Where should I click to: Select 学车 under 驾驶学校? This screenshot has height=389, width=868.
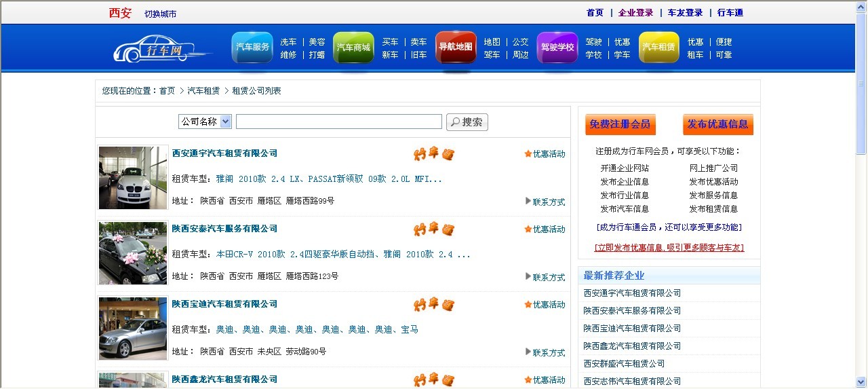623,55
